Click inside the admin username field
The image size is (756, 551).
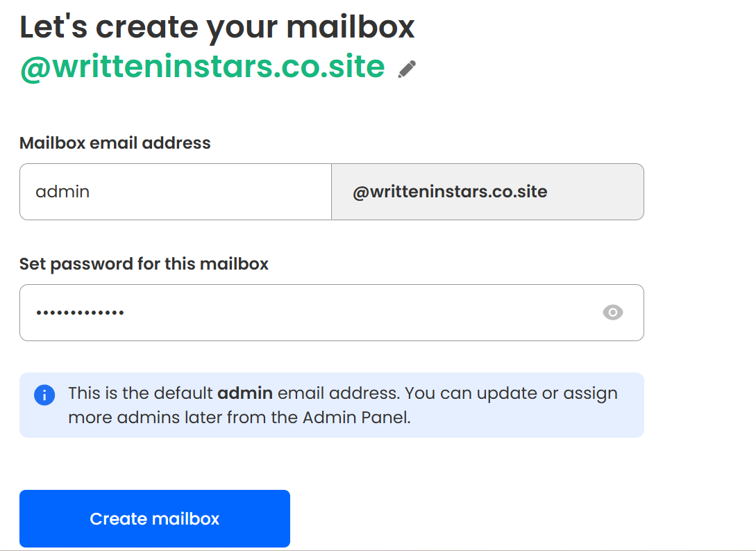coord(174,192)
